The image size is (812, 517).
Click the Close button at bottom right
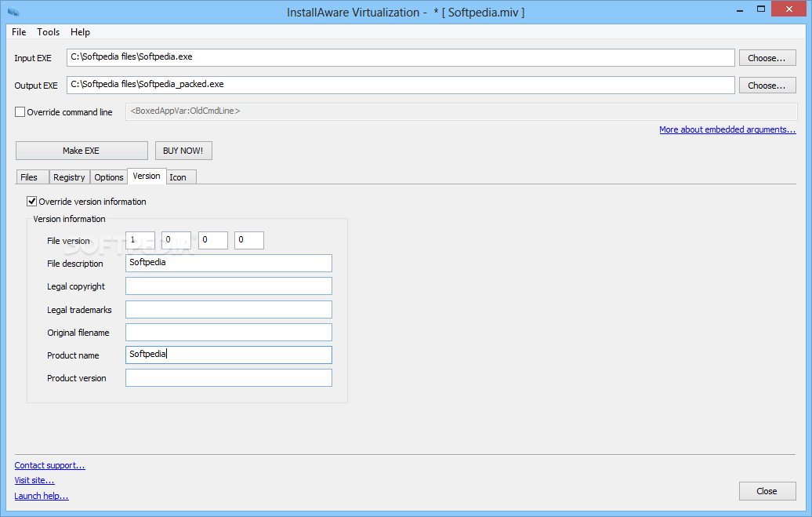[767, 491]
